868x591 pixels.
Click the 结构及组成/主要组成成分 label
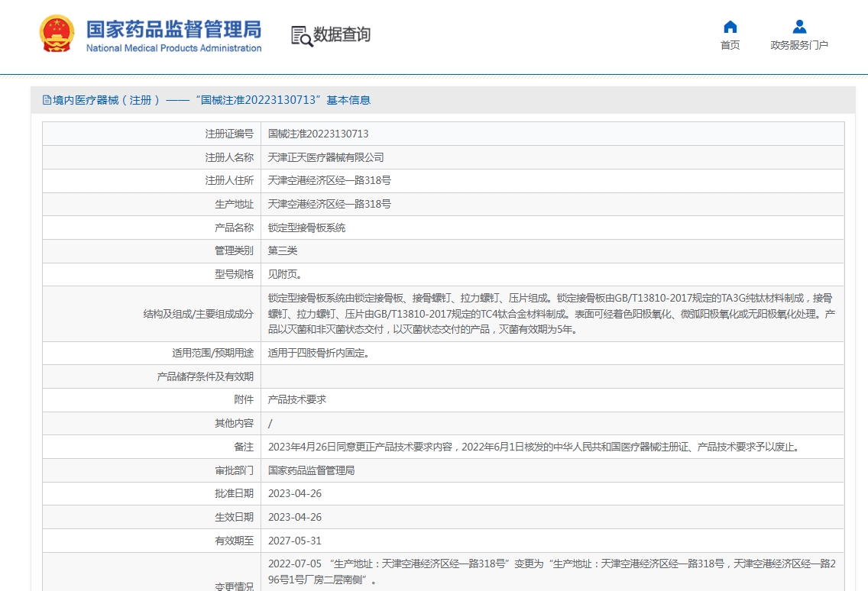point(198,315)
